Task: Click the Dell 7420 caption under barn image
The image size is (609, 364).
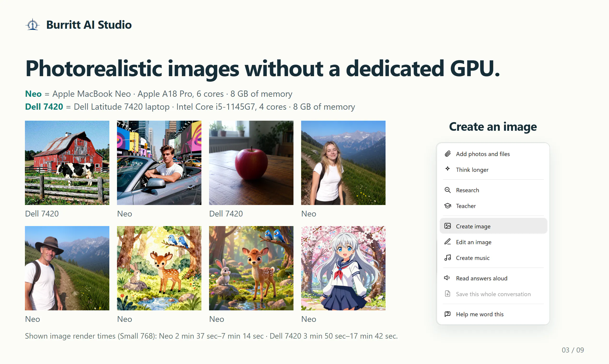Action: click(x=42, y=214)
